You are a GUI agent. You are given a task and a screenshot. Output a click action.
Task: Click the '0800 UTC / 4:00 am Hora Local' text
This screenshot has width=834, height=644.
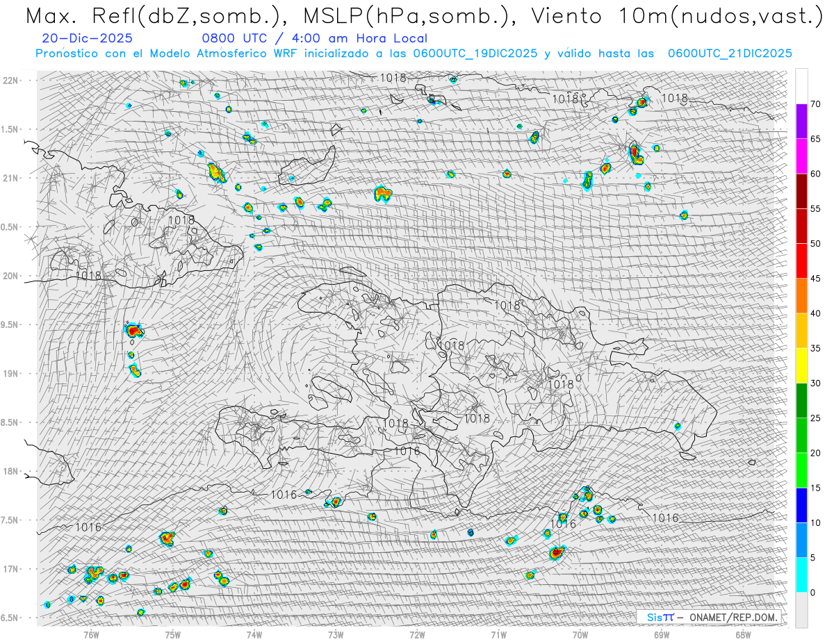tap(314, 39)
